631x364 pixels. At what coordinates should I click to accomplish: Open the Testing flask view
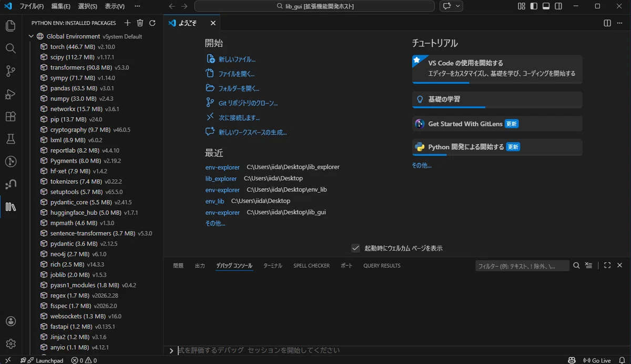[x=11, y=139]
